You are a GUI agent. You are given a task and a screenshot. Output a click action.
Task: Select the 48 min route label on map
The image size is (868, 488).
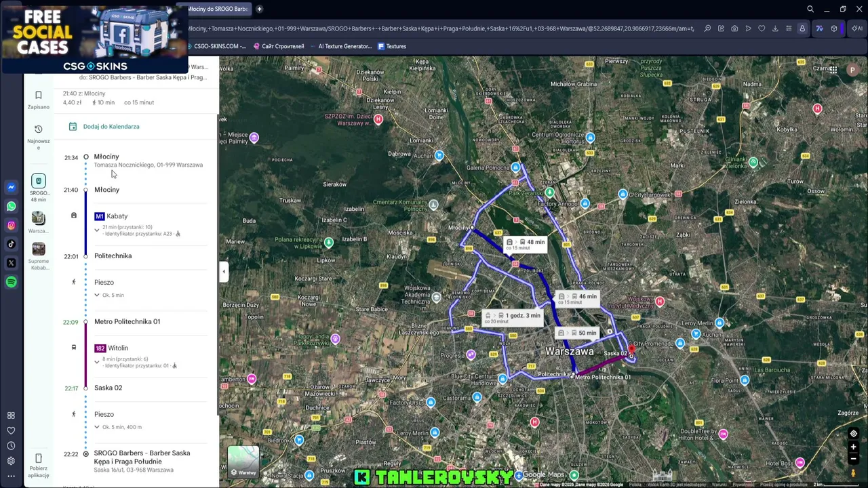tap(526, 244)
